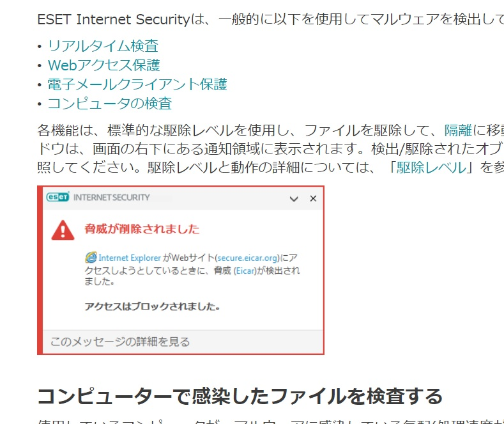The image size is (504, 424).
Task: Click the コンピューターで感染したファイルを検査する heading
Action: (x=240, y=396)
